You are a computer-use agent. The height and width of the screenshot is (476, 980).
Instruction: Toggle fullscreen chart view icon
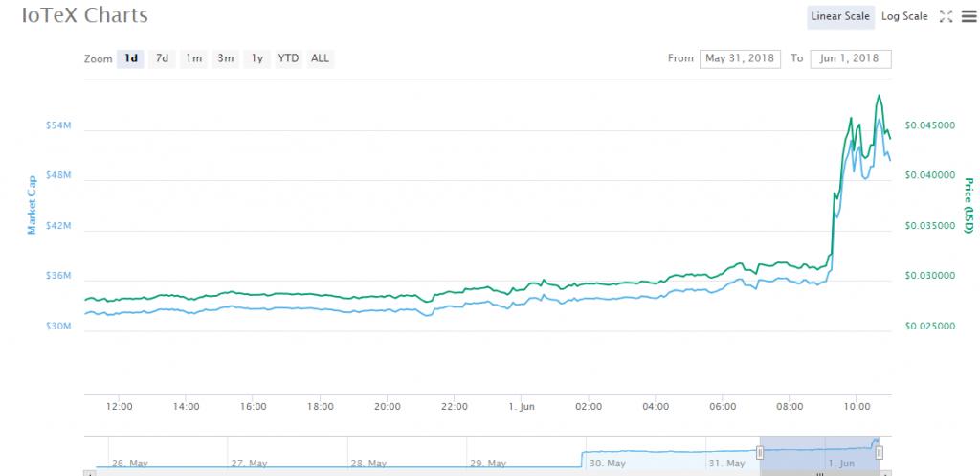pos(947,17)
